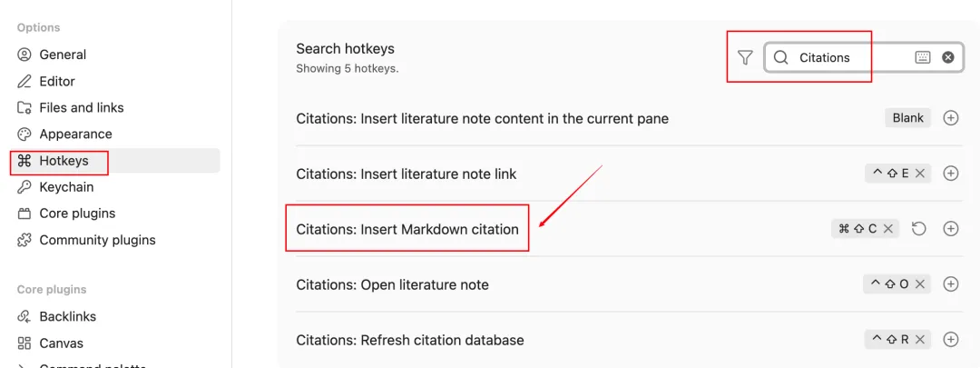Open the Editor settings tab
Image resolution: width=980 pixels, height=368 pixels.
point(57,81)
